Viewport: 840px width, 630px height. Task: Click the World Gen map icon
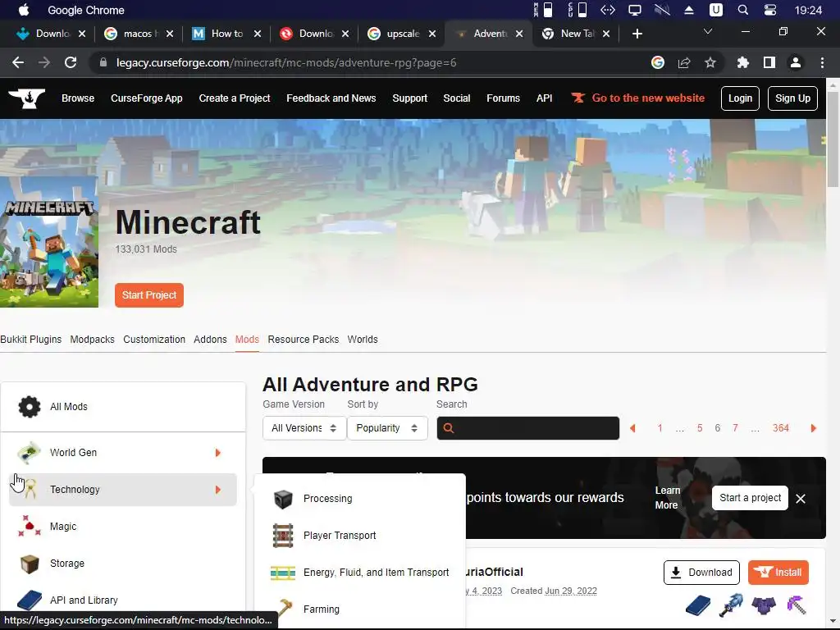pyautogui.click(x=29, y=453)
